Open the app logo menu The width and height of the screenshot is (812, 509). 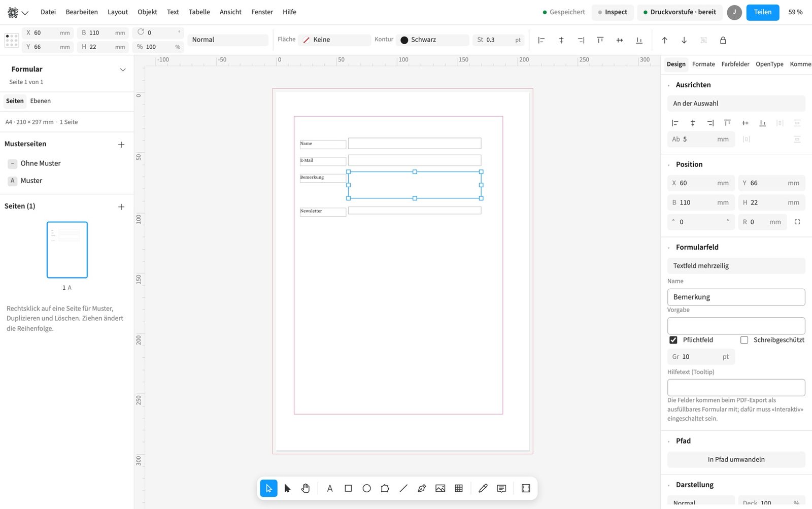18,12
